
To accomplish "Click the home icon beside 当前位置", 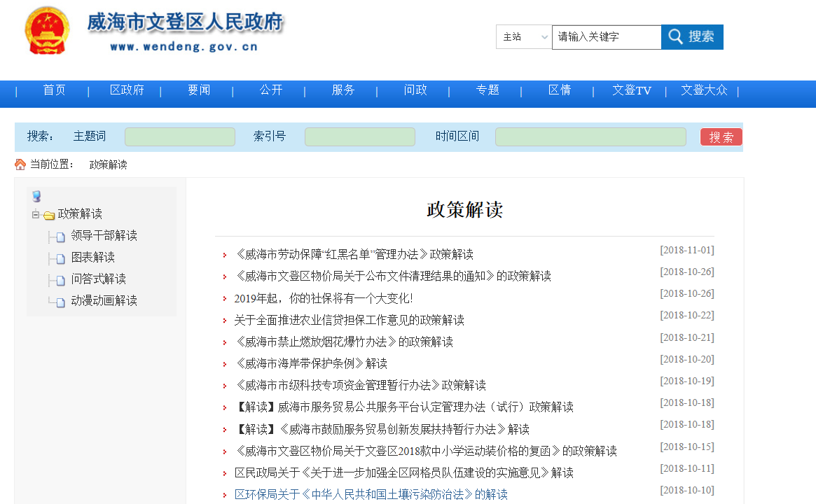I will pos(20,164).
